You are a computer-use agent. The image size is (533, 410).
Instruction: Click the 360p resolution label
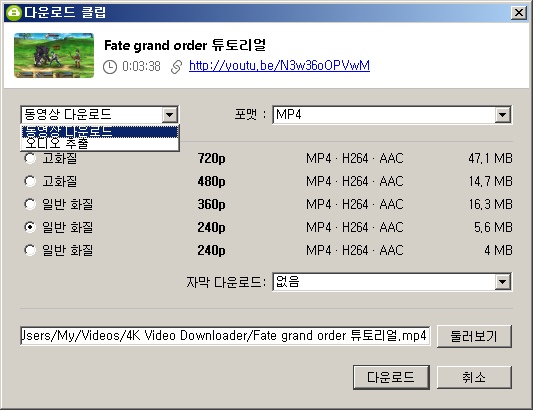[x=211, y=205]
